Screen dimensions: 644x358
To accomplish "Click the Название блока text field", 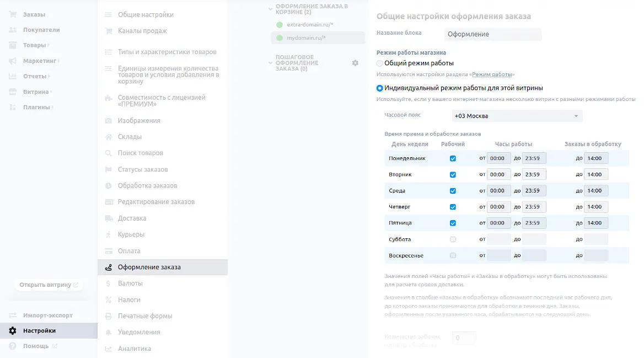I will tap(492, 34).
